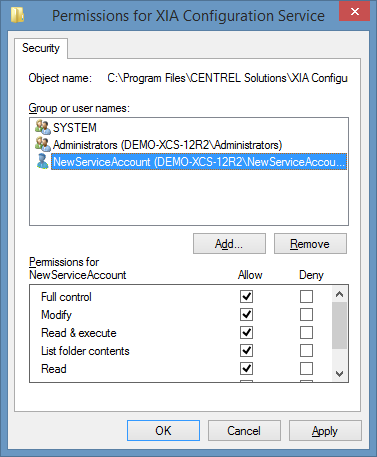Remove the selected user with Remove button
The width and height of the screenshot is (377, 457).
tap(310, 244)
